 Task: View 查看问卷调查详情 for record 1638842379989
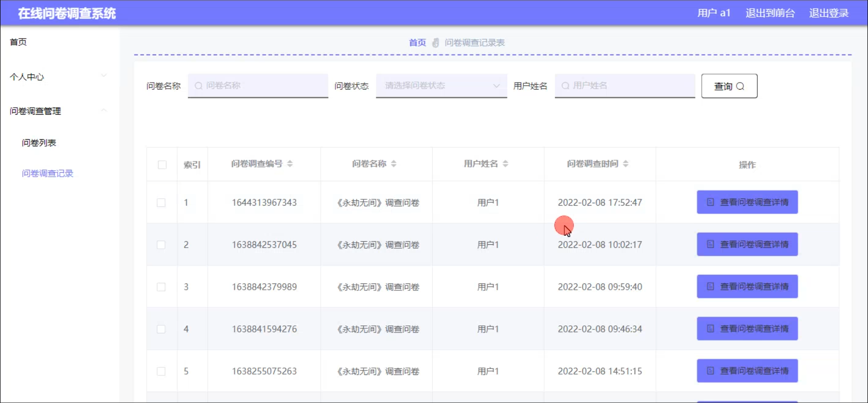click(747, 286)
